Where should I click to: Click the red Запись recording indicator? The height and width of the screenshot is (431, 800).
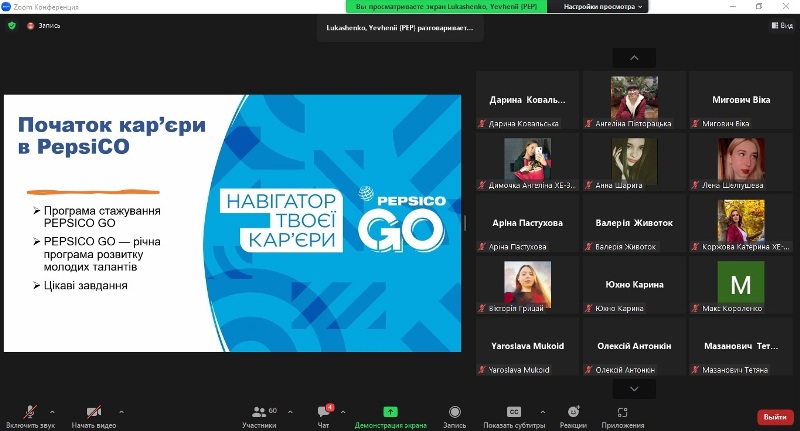[43, 26]
